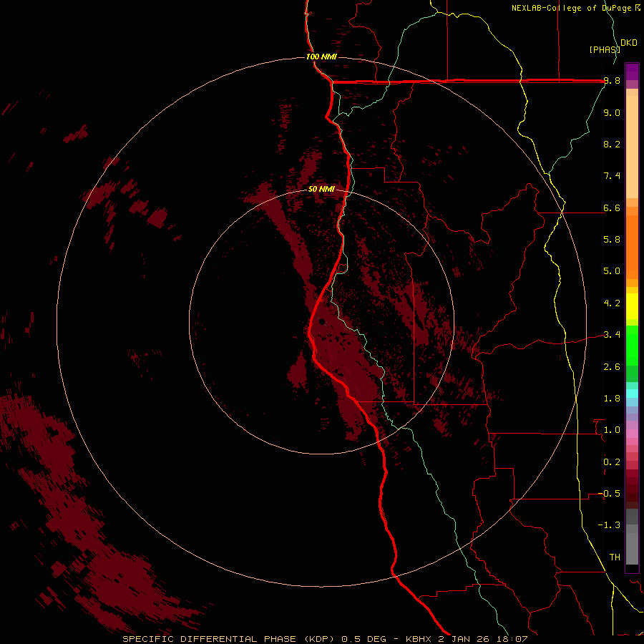Select the 9.8 value on color scale
The height and width of the screenshot is (644, 644).
pos(612,82)
